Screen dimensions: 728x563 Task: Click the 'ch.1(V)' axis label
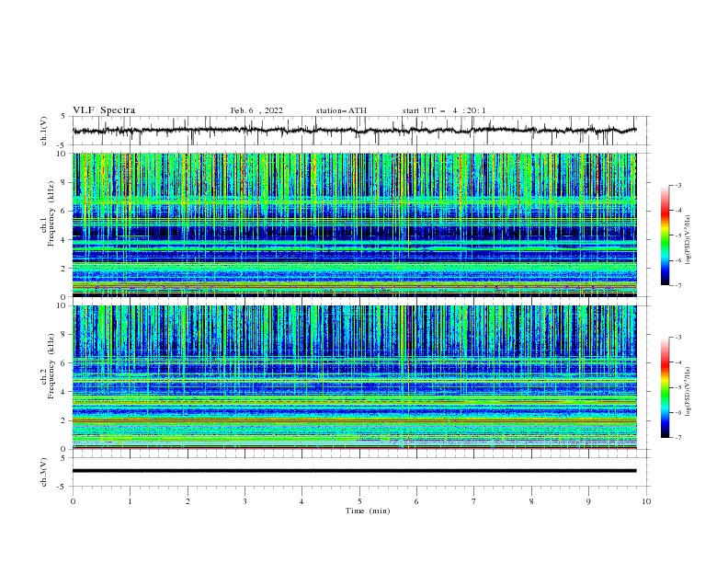tap(44, 131)
